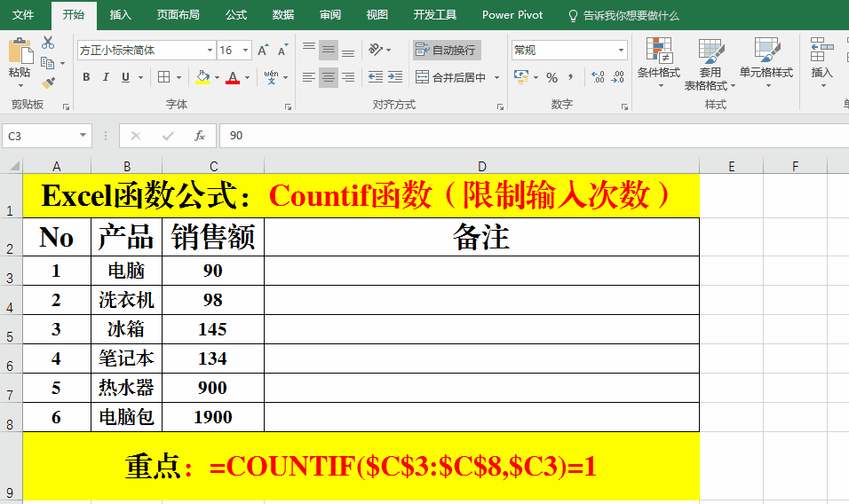Viewport: 849px width, 504px height.
Task: Apply the yellow fill color
Action: 202,77
